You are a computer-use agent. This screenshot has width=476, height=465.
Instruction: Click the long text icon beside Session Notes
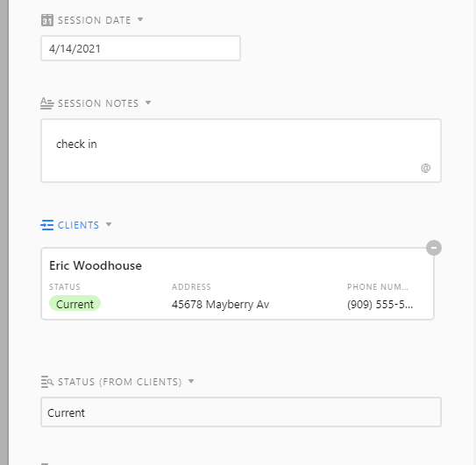tap(47, 103)
